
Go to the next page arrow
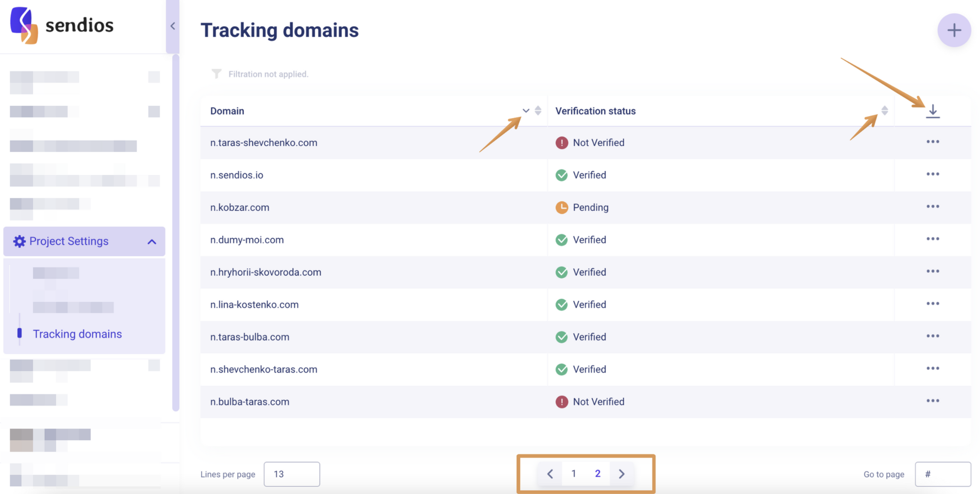coord(621,474)
